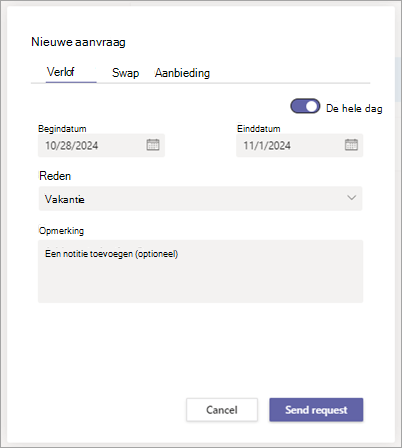Submit with the Send request button
The image size is (402, 448).
pyautogui.click(x=316, y=410)
